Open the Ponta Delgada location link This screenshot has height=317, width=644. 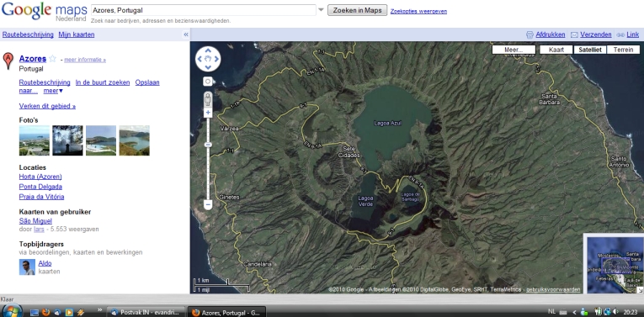point(40,187)
